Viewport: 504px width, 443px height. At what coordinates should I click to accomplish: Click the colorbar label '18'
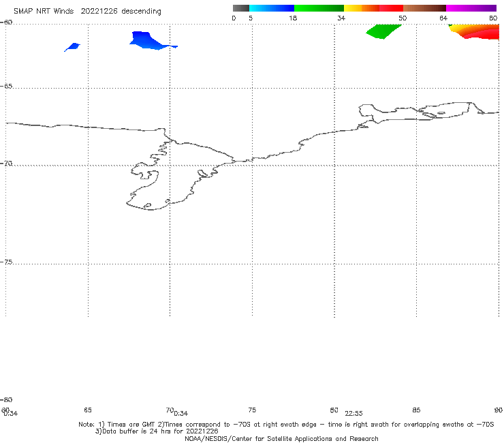click(x=293, y=18)
